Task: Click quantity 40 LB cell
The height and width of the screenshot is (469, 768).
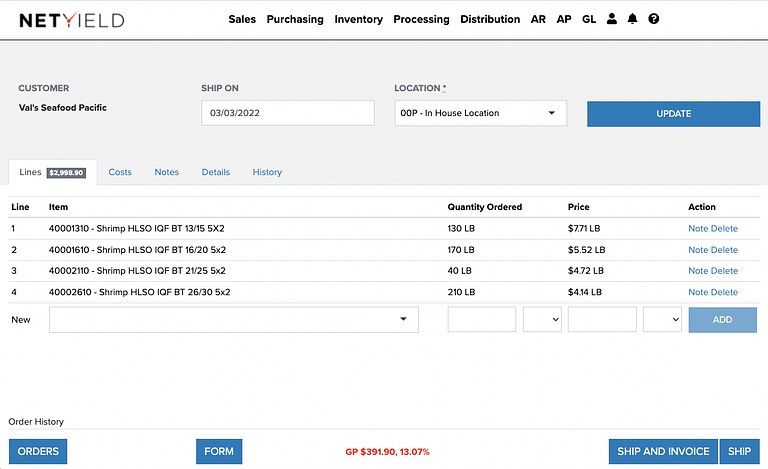Action: [459, 271]
